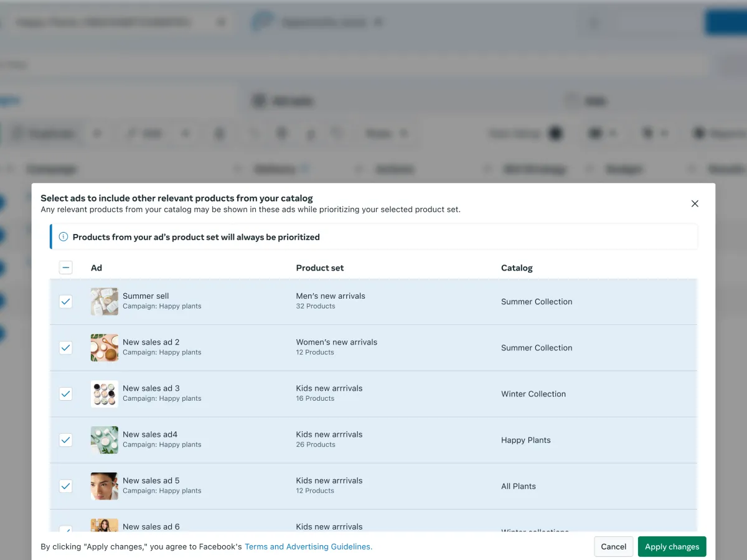Untick the New sales ad 3 checkbox
Viewport: 747px width, 560px height.
click(x=66, y=394)
